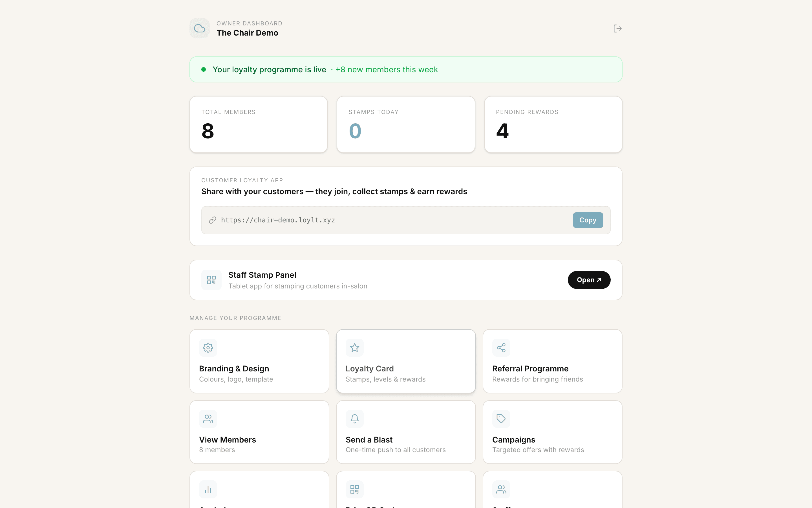The image size is (812, 508).
Task: Click the bar chart icon in bottom row
Action: [208, 489]
